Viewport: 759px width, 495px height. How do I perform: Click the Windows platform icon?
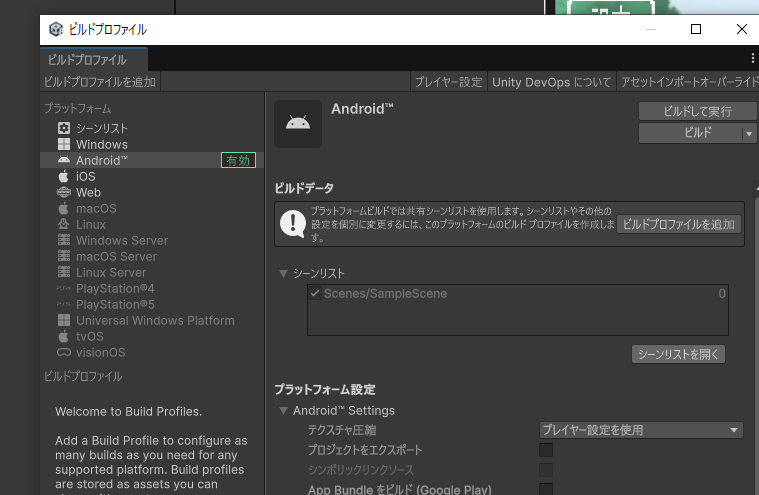coord(64,144)
